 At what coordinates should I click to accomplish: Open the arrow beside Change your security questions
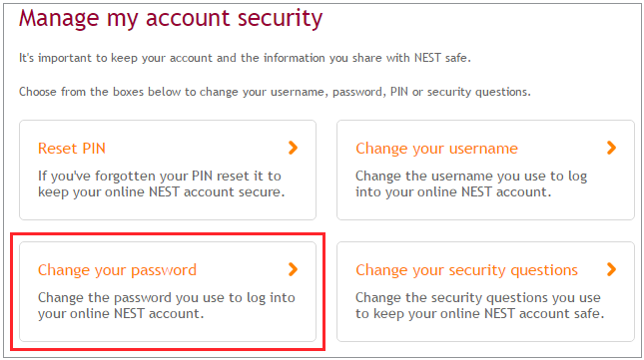pos(611,269)
